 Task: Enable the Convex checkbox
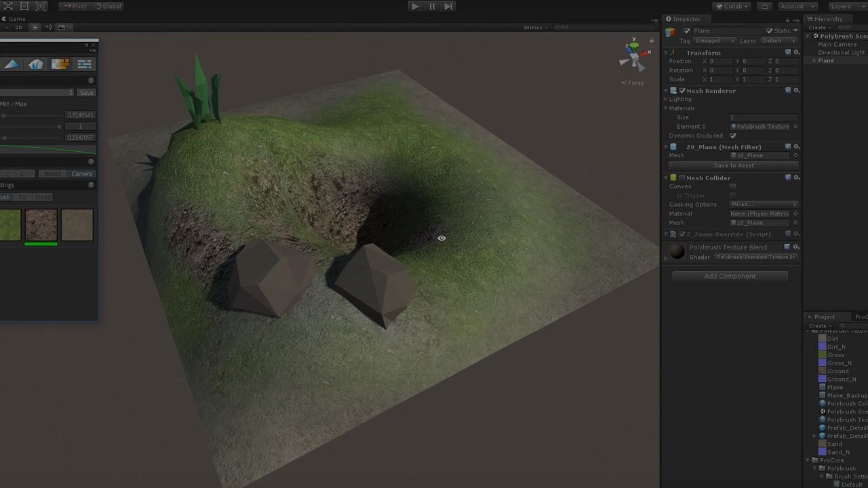(x=732, y=186)
